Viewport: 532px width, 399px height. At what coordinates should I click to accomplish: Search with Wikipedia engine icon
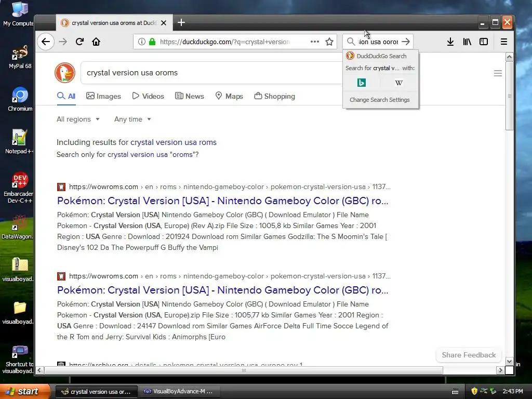tap(398, 83)
